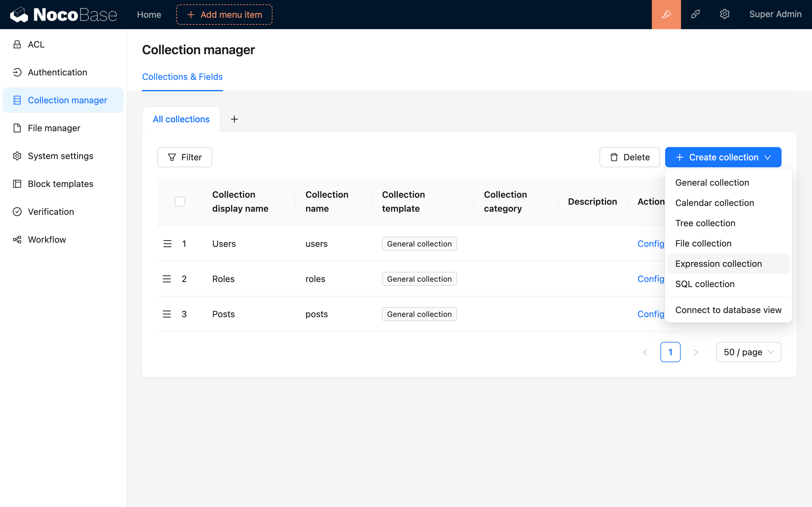The image size is (812, 507).
Task: Choose Expression collection from the menu
Action: (x=718, y=264)
